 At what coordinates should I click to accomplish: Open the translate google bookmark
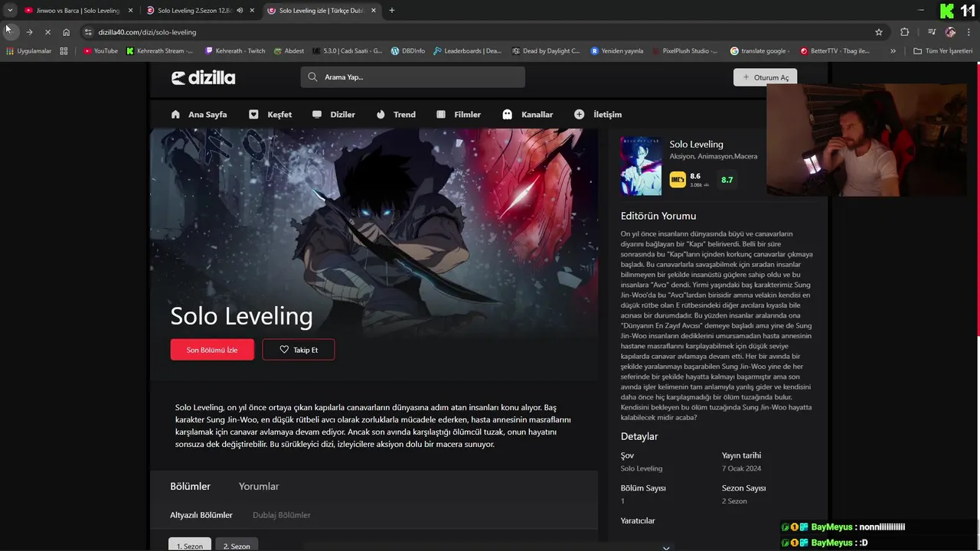point(759,51)
